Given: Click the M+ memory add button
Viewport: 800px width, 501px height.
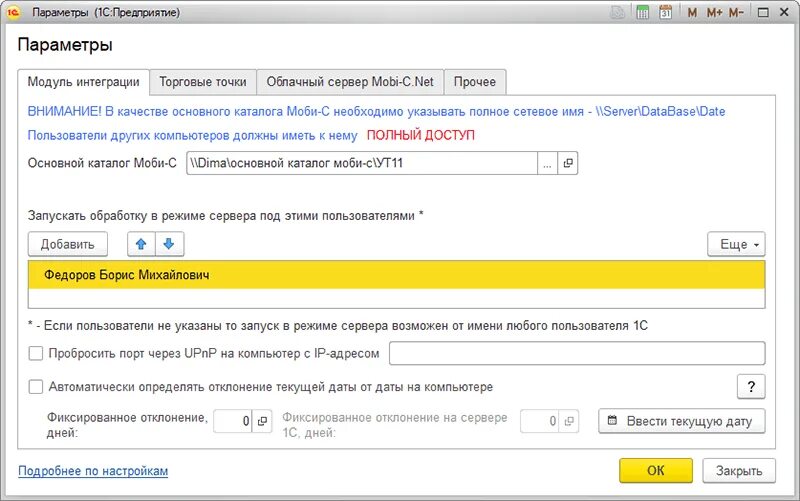Looking at the screenshot, I should point(714,12).
